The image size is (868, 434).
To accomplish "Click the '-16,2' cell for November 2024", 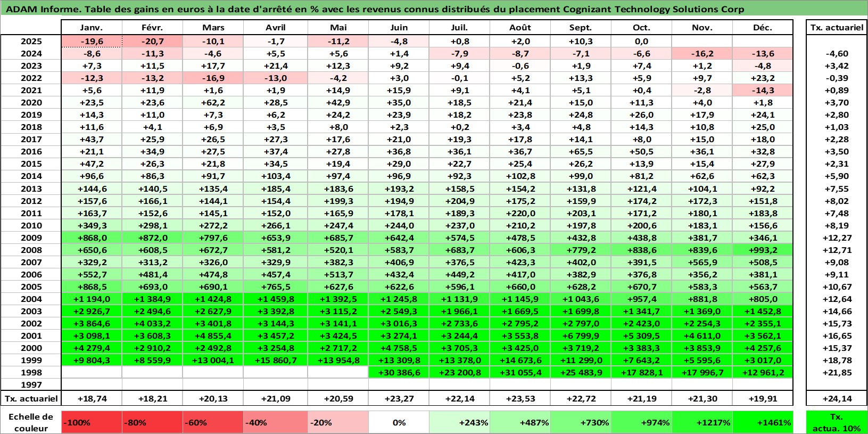I will [x=702, y=53].
